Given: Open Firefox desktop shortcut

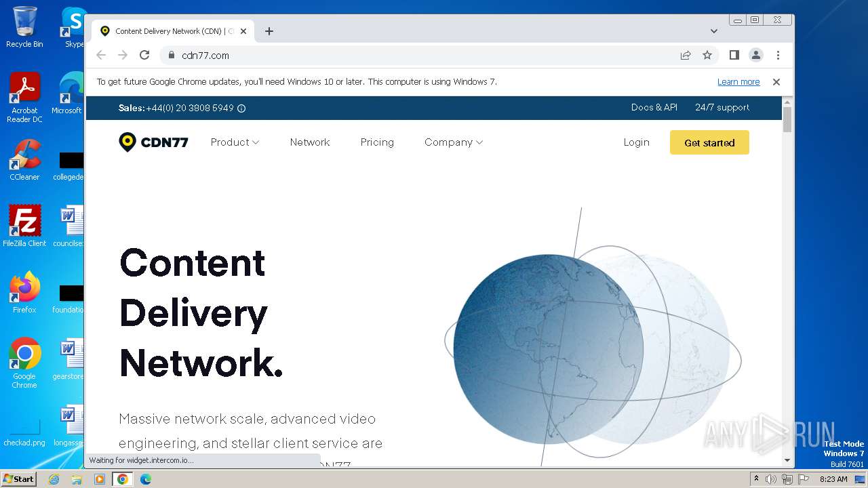Looking at the screenshot, I should (24, 293).
